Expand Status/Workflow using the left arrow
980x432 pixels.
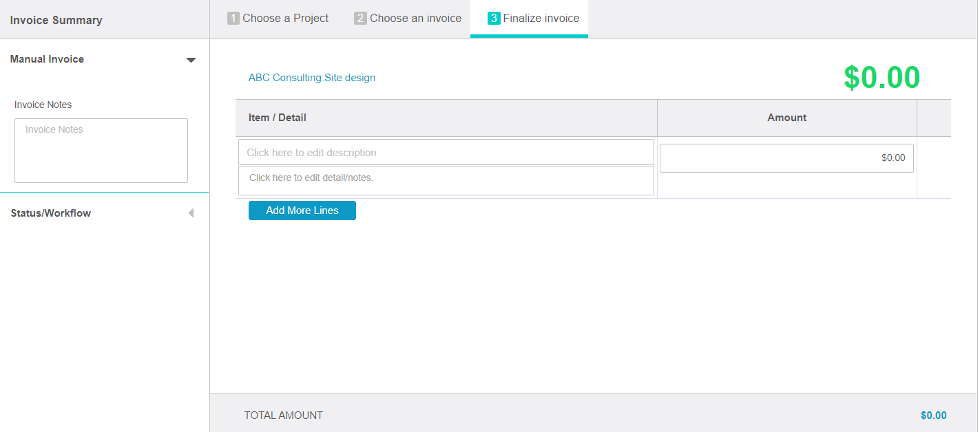pos(191,213)
